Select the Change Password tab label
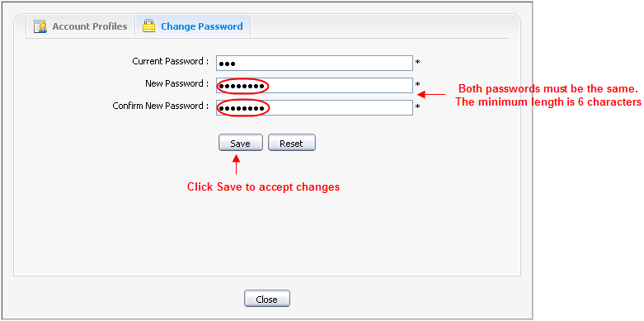644x321 pixels. (202, 26)
